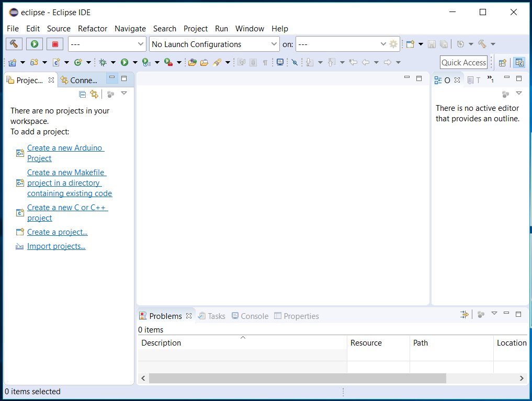Click the green bug Debug icon

click(103, 62)
